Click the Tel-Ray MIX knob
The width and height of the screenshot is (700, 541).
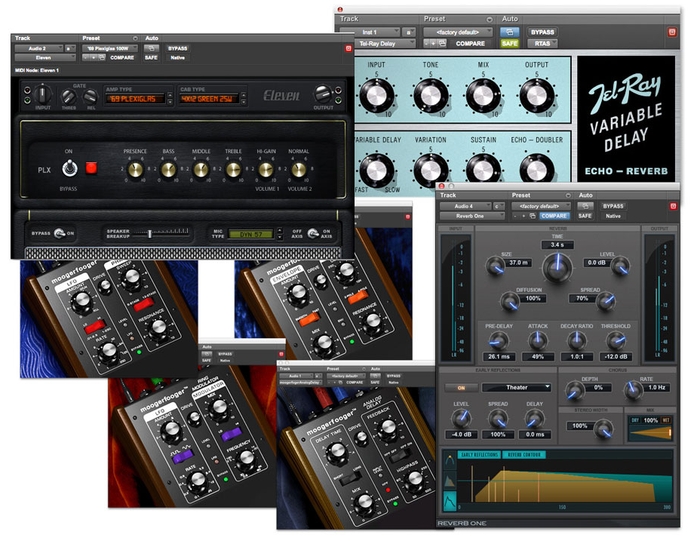[483, 96]
